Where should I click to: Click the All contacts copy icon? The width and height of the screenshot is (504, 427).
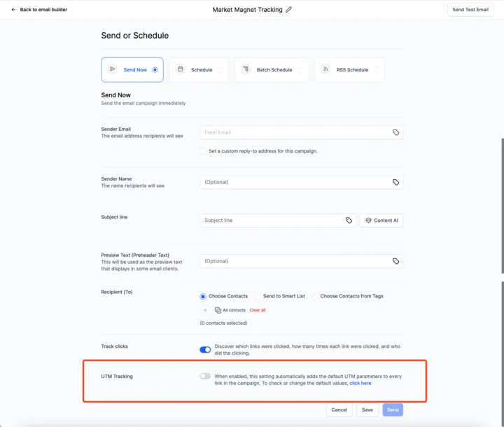218,310
